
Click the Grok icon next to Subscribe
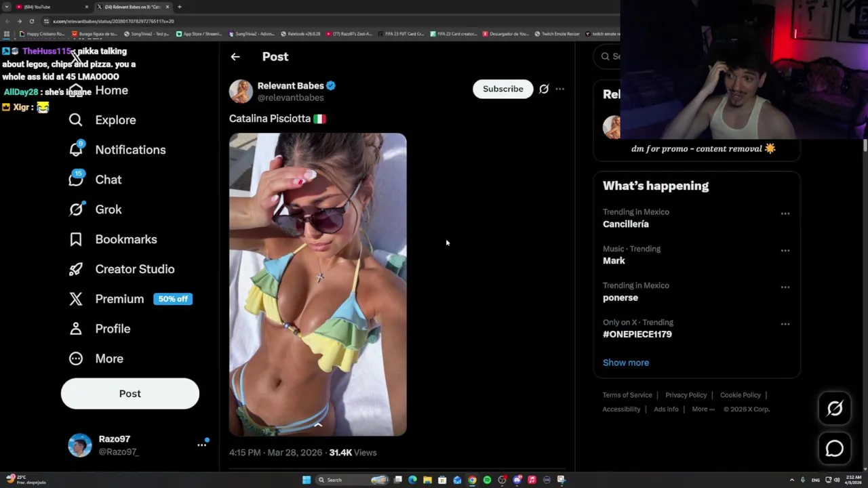point(544,89)
